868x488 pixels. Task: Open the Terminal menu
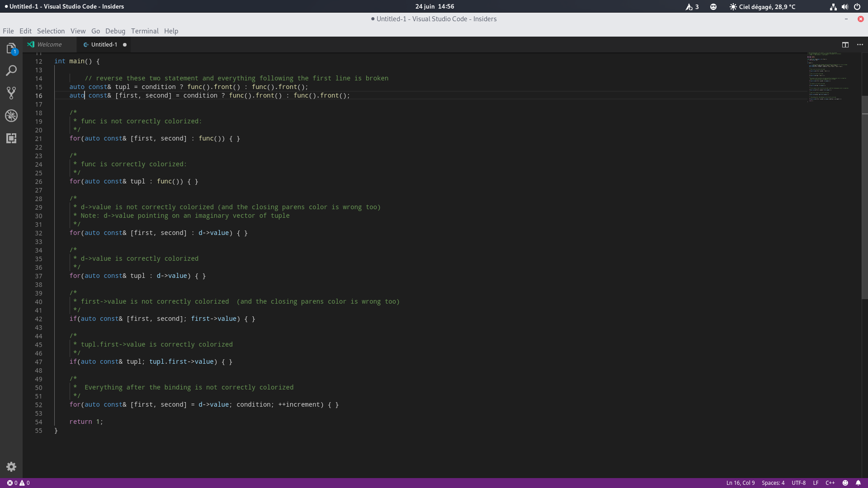tap(144, 31)
